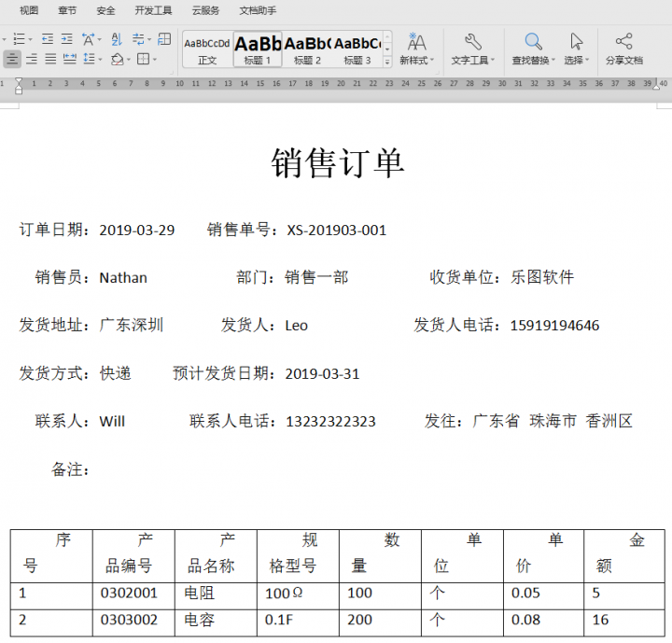Click the line spacing icon
This screenshot has height=643, width=672.
coord(90,59)
